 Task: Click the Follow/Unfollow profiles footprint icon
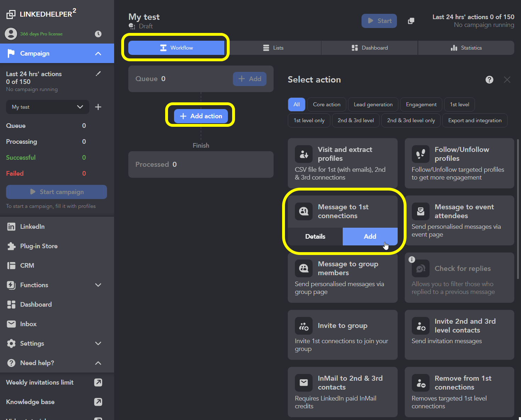tap(421, 154)
